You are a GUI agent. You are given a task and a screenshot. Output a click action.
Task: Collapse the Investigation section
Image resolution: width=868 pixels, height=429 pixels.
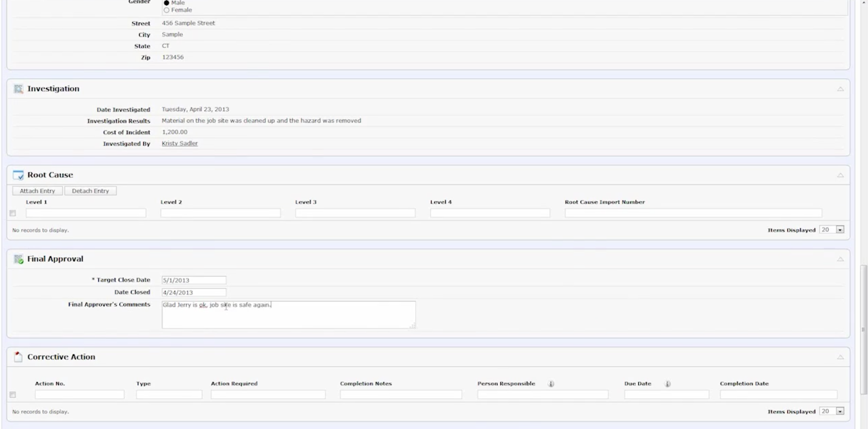tap(840, 89)
